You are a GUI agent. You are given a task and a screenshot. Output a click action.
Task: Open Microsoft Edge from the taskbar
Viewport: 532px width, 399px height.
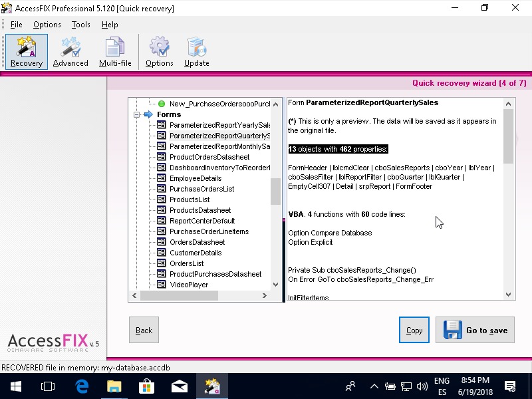click(x=82, y=386)
